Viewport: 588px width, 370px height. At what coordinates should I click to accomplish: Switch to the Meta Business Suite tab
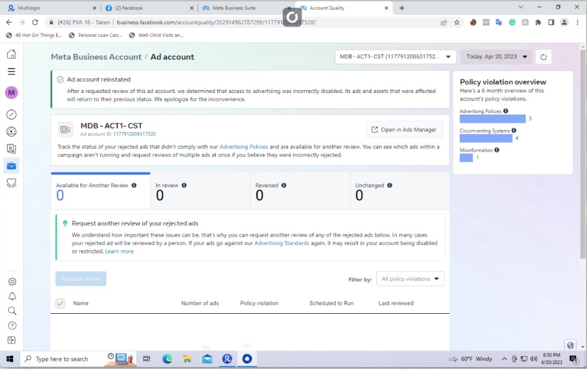[246, 8]
